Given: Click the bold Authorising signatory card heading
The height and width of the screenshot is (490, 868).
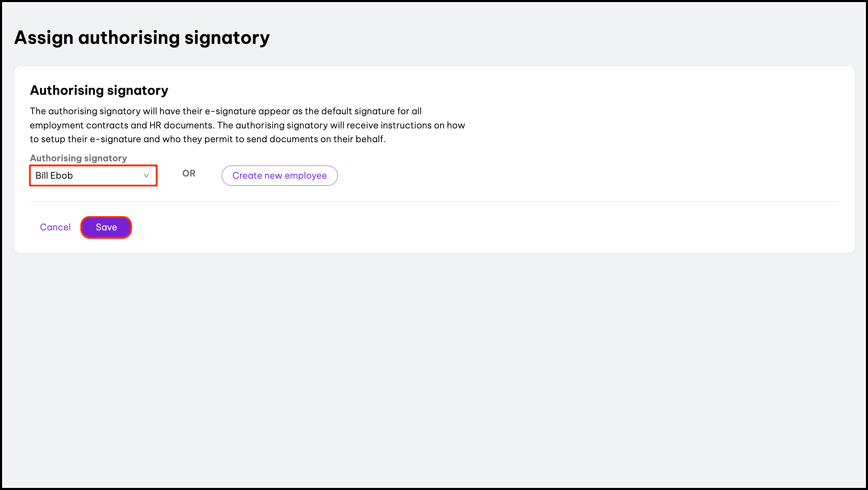Looking at the screenshot, I should pos(99,90).
